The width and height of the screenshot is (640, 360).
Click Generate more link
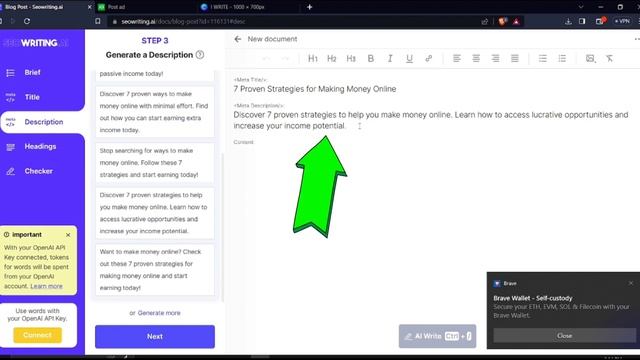pos(159,313)
